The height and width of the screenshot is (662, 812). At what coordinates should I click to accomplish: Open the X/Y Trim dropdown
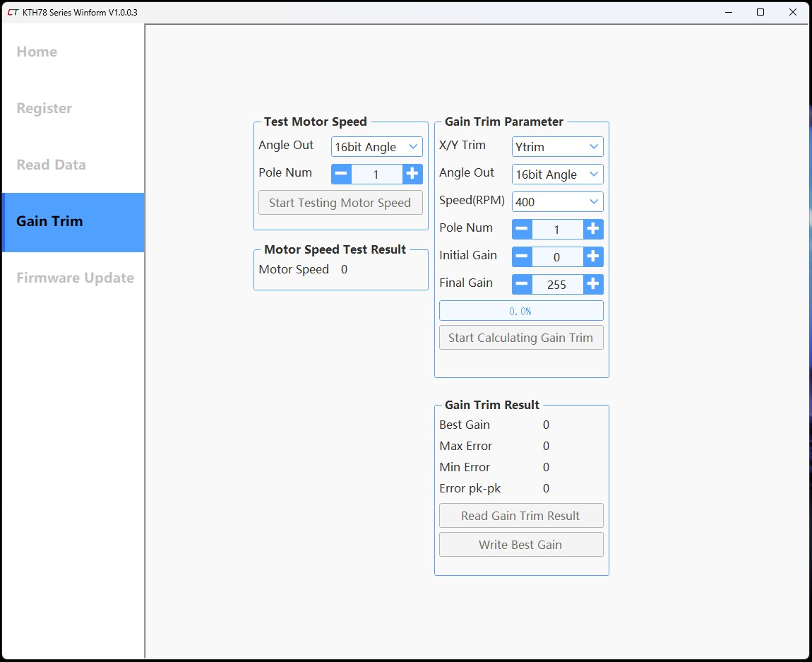click(x=557, y=147)
